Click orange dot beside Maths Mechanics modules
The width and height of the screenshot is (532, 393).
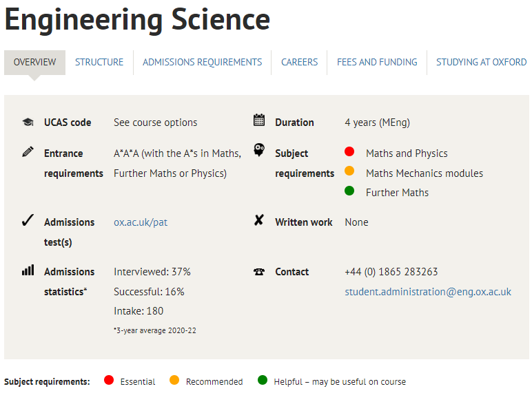click(x=349, y=171)
